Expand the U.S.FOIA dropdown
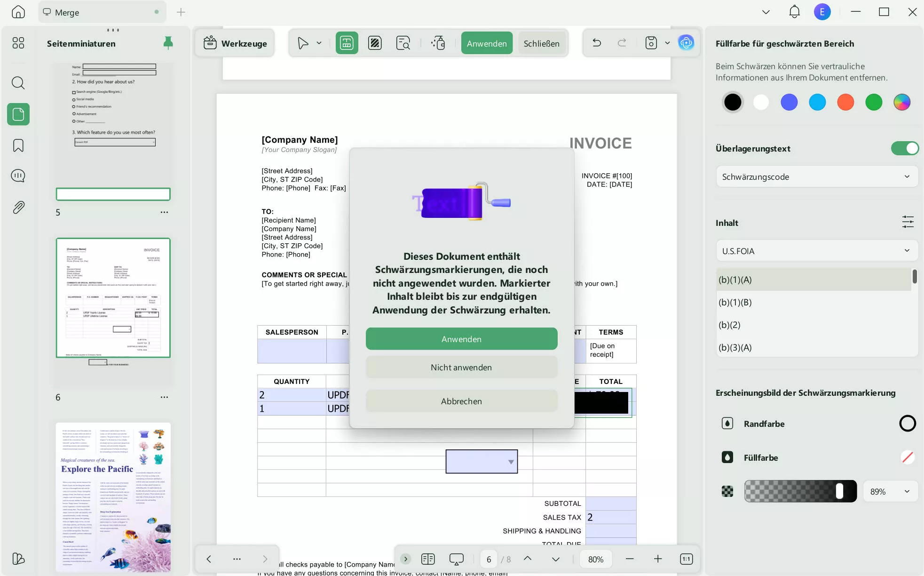Viewport: 924px width, 576px height. coord(816,251)
